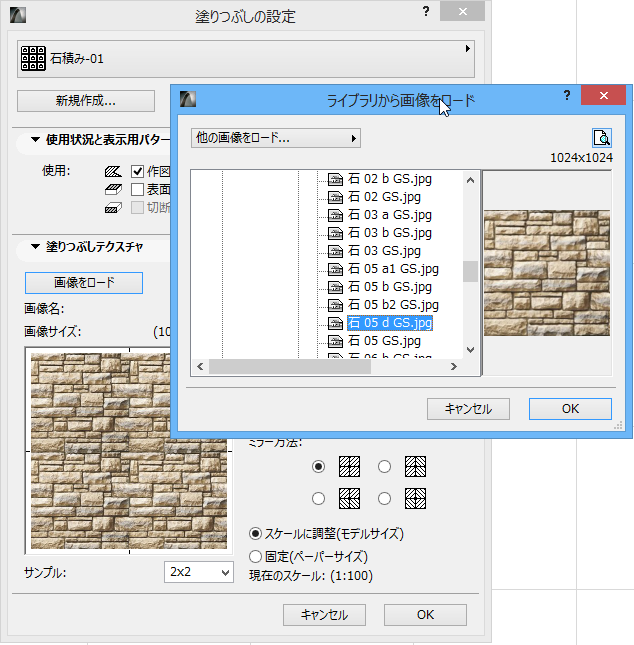
Task: Click ArchiCAD icon in 塗りつぶしの設定 title bar
Action: pos(18,15)
